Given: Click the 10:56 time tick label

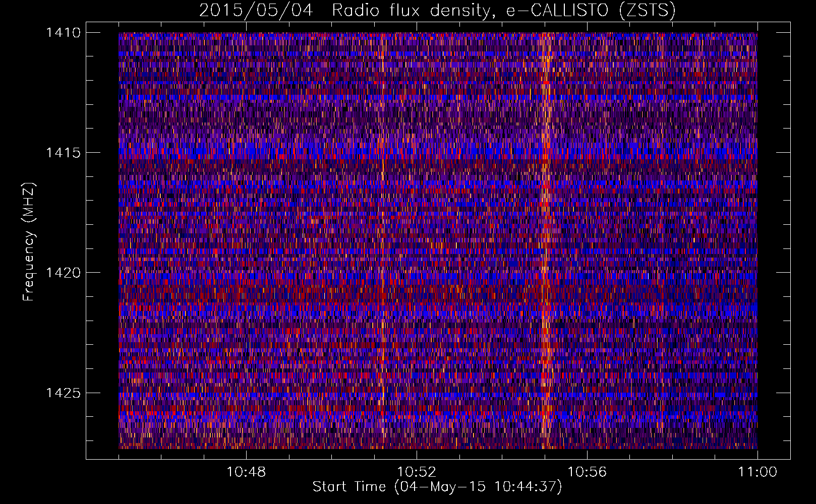Looking at the screenshot, I should 587,472.
